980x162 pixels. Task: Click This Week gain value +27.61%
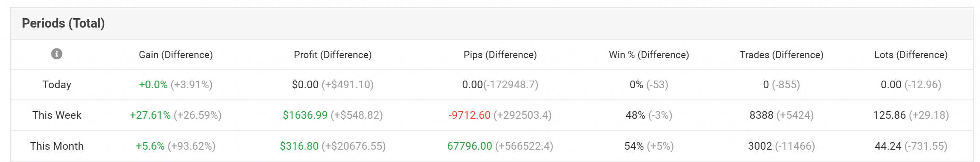coord(150,115)
